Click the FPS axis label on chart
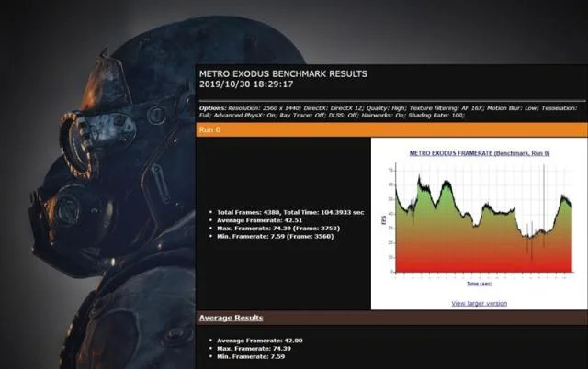The width and height of the screenshot is (588, 369). (x=384, y=220)
